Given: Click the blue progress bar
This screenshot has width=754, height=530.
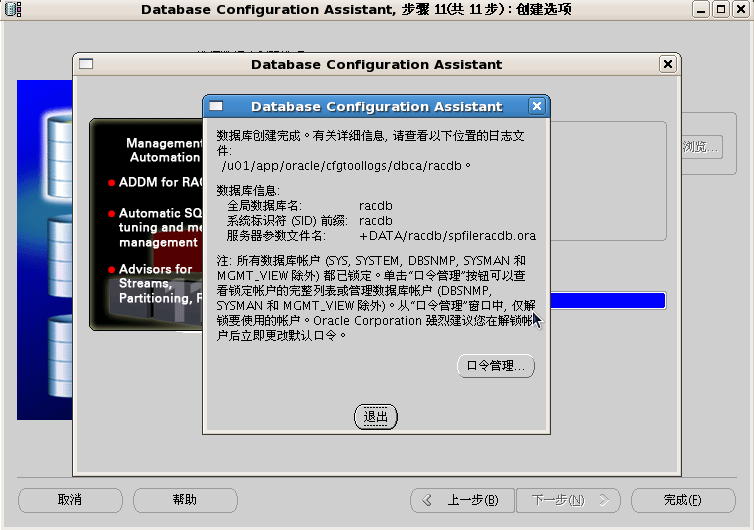Looking at the screenshot, I should [608, 301].
